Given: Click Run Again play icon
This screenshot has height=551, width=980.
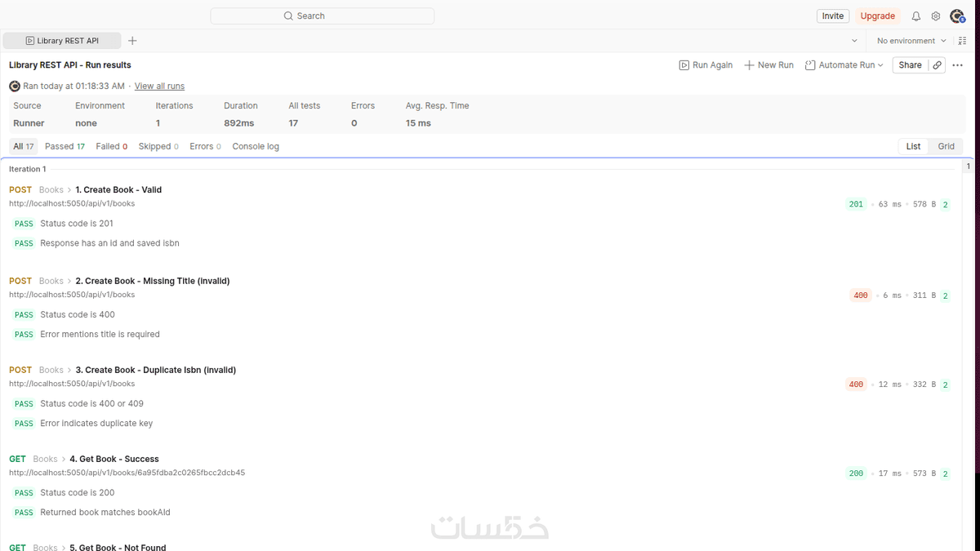Looking at the screenshot, I should pyautogui.click(x=684, y=65).
